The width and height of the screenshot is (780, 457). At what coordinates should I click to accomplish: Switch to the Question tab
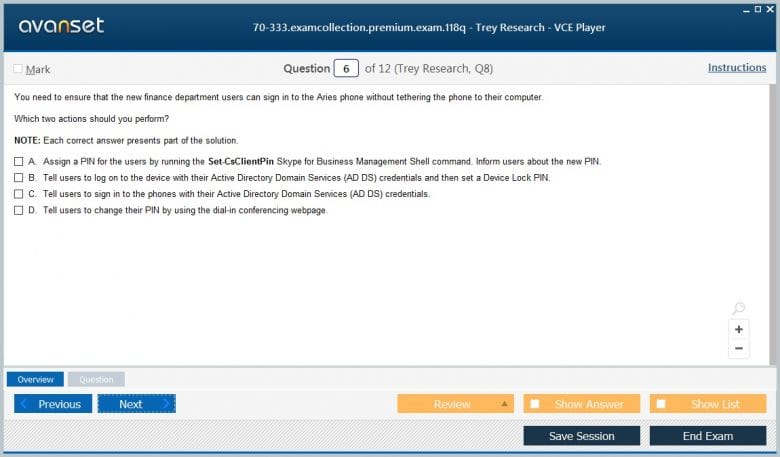point(97,379)
